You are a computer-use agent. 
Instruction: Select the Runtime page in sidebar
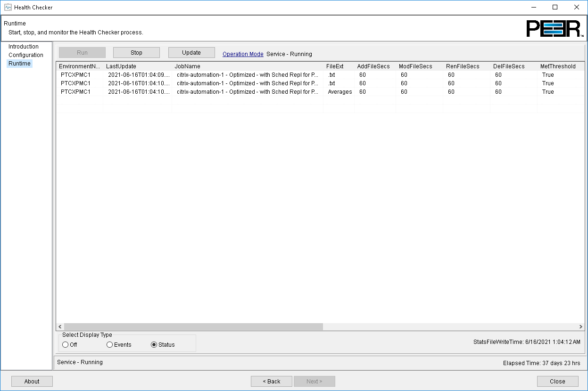pos(19,64)
